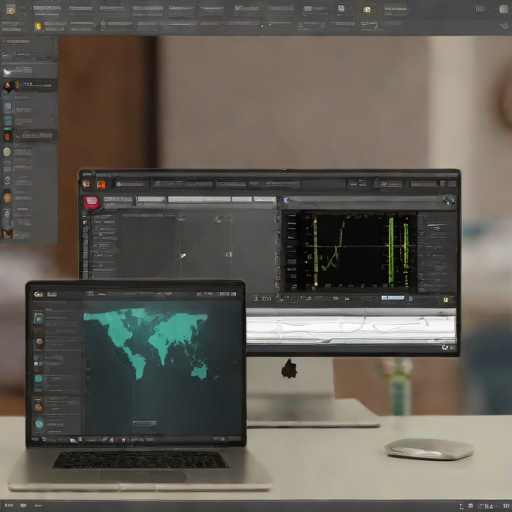This screenshot has width=512, height=512.
Task: Select the orange sidebar item with the red icon
Action: (x=29, y=136)
